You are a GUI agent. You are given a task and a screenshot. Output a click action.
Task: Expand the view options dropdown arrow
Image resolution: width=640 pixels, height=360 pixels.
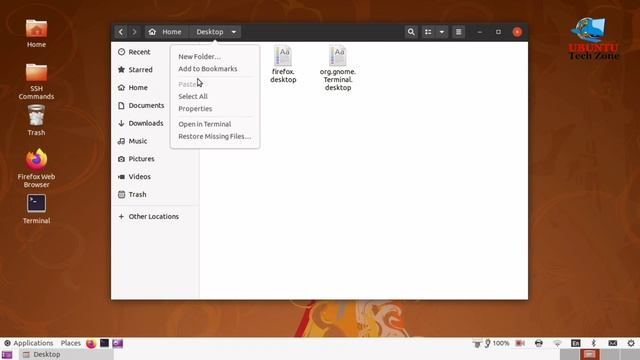point(442,32)
